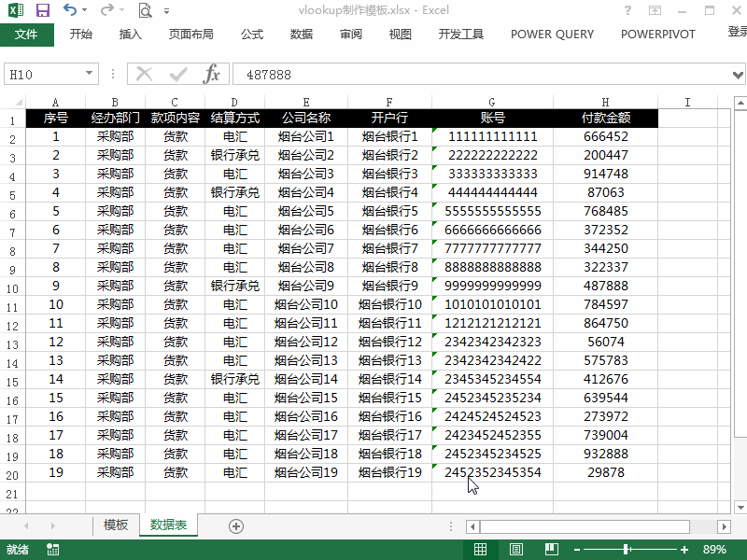Image resolution: width=747 pixels, height=560 pixels.
Task: Click the Select All corner triangle
Action: 18,102
